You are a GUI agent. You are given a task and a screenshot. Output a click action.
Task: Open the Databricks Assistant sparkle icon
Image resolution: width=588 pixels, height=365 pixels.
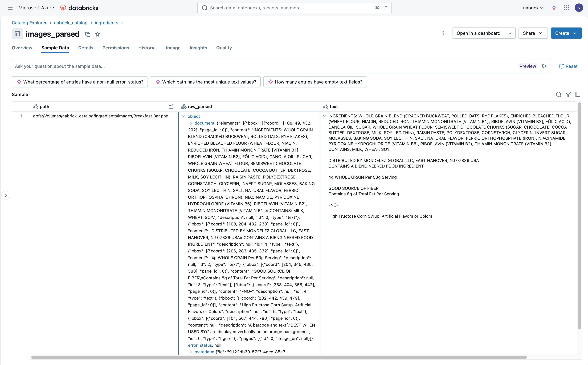(x=554, y=8)
